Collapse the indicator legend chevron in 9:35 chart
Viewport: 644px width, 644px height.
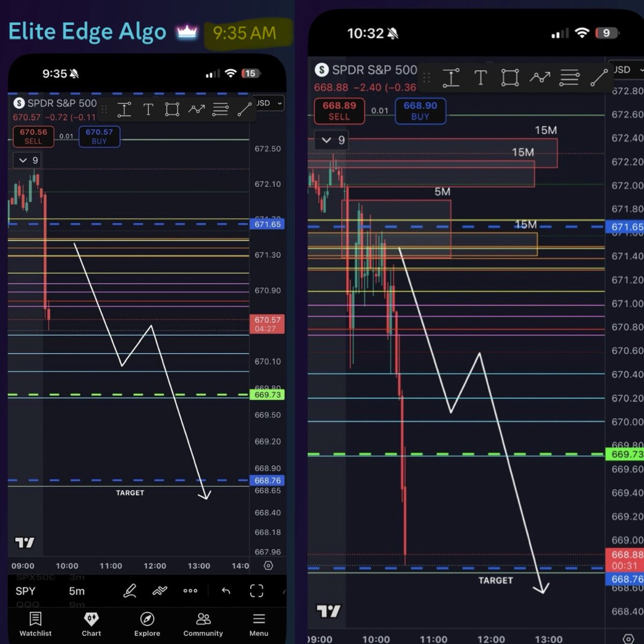click(x=23, y=160)
